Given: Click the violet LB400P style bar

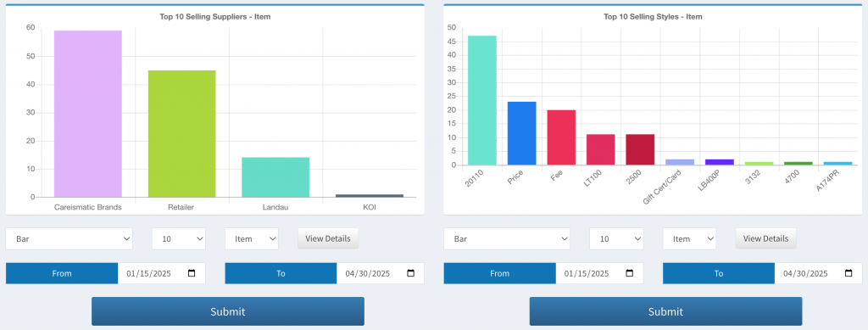Looking at the screenshot, I should [720, 162].
